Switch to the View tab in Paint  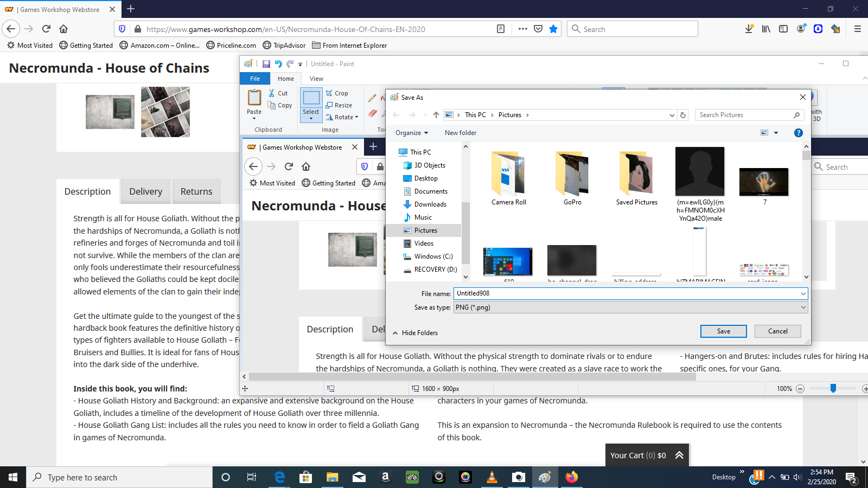click(x=317, y=79)
